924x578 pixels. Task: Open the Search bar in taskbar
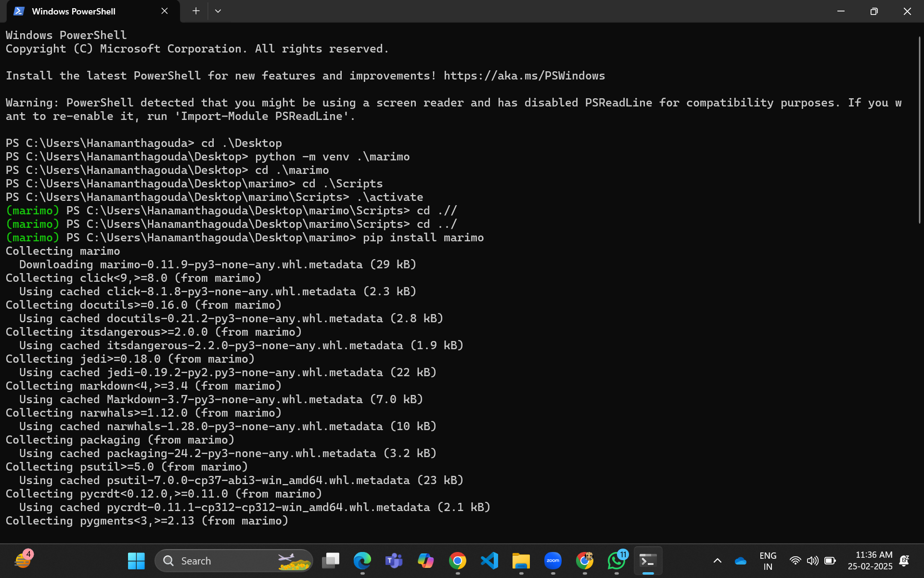pos(233,561)
